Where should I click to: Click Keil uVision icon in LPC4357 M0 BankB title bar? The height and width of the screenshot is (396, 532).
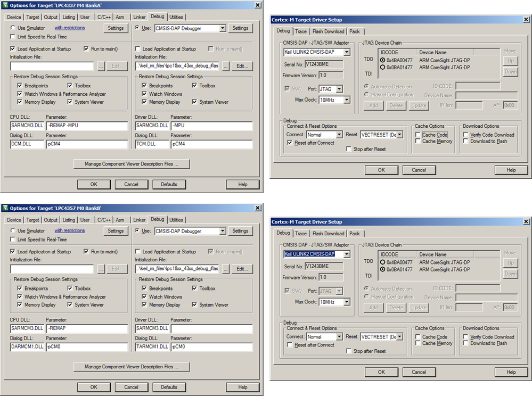tap(5, 208)
